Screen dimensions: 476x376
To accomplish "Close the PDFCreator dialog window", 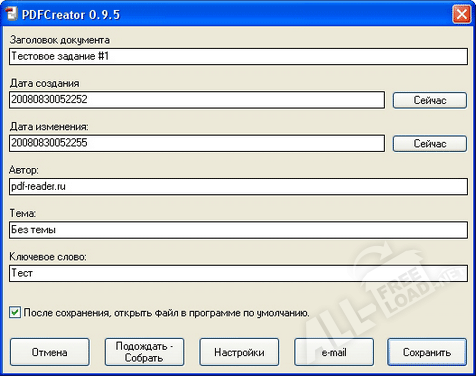I will [461, 14].
